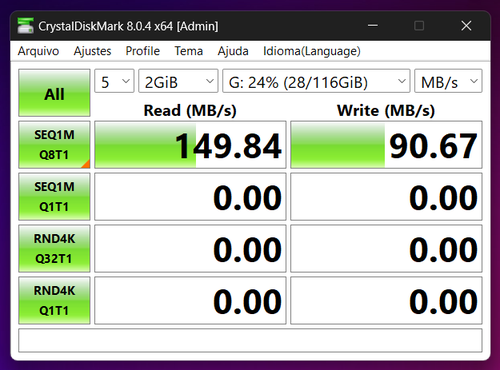Open the Idioma(Language) menu

312,51
